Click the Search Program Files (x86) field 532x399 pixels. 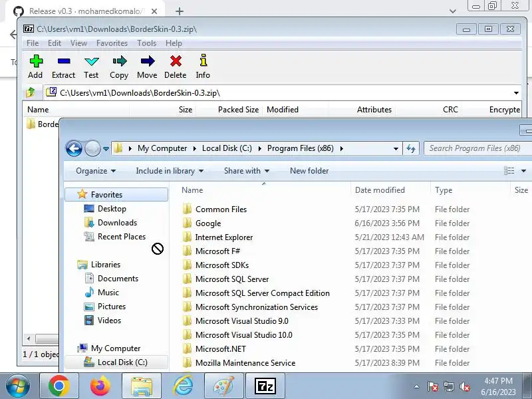477,148
